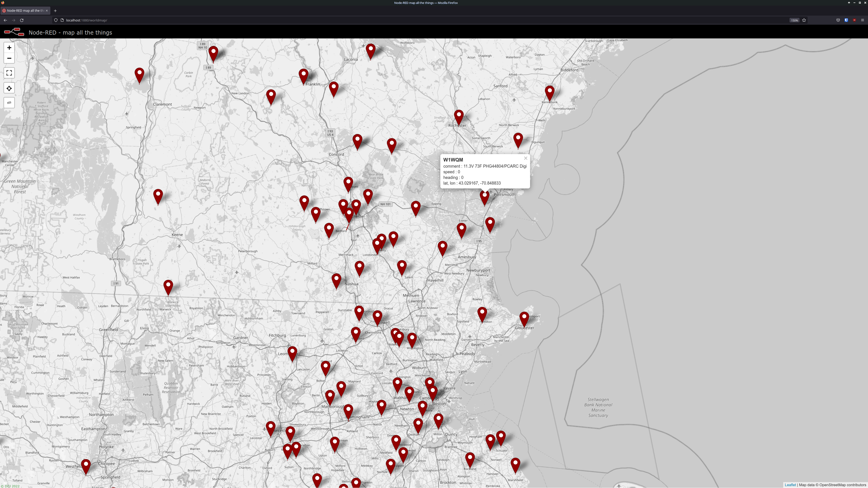868x488 pixels.
Task: Go back to the previous page
Action: point(5,20)
